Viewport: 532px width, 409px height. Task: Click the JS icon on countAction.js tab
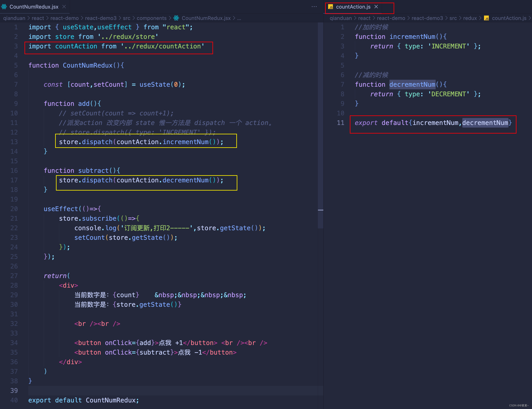click(331, 7)
